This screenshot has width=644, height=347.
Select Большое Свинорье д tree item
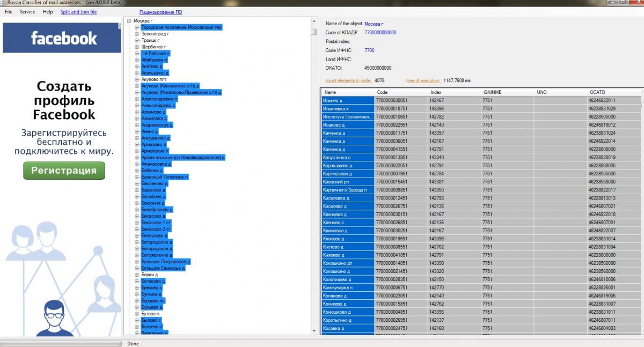point(163,268)
